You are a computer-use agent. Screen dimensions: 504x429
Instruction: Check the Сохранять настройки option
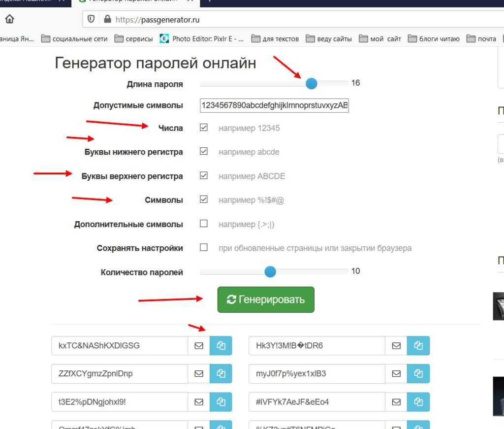pos(204,248)
